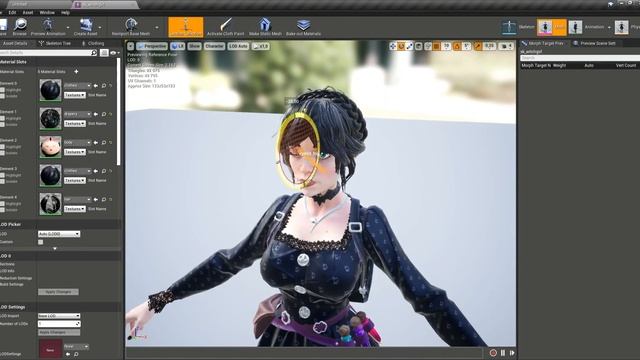Open the viewport Perspective dropdown
The width and height of the screenshot is (640, 360).
click(152, 46)
